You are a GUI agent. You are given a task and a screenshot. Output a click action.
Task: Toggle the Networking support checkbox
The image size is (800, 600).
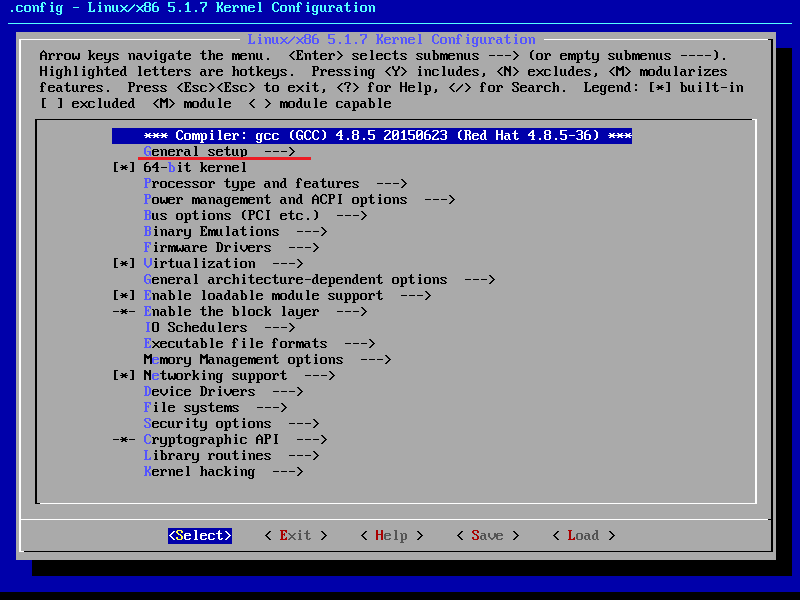tap(124, 376)
